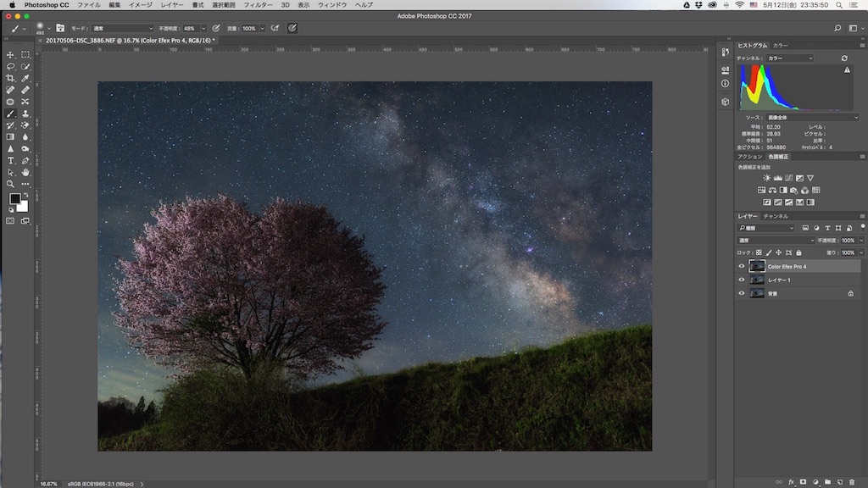The width and height of the screenshot is (868, 488).
Task: Open the brush モード dropdown
Action: click(123, 28)
